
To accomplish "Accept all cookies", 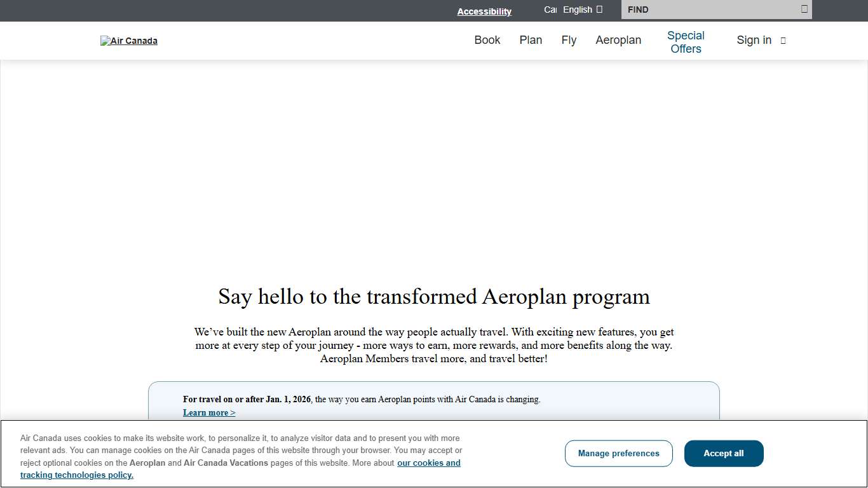I will coord(724,453).
